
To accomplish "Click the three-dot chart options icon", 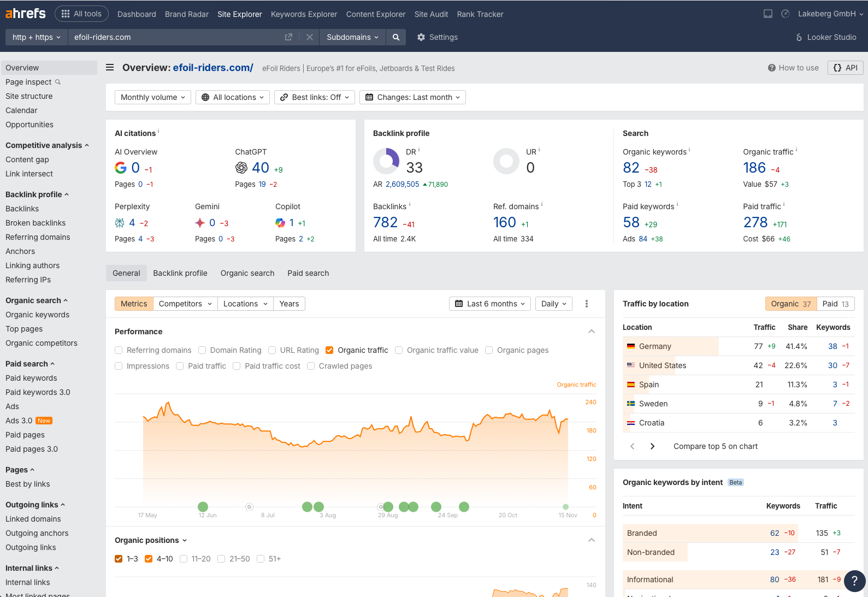I will 587,304.
